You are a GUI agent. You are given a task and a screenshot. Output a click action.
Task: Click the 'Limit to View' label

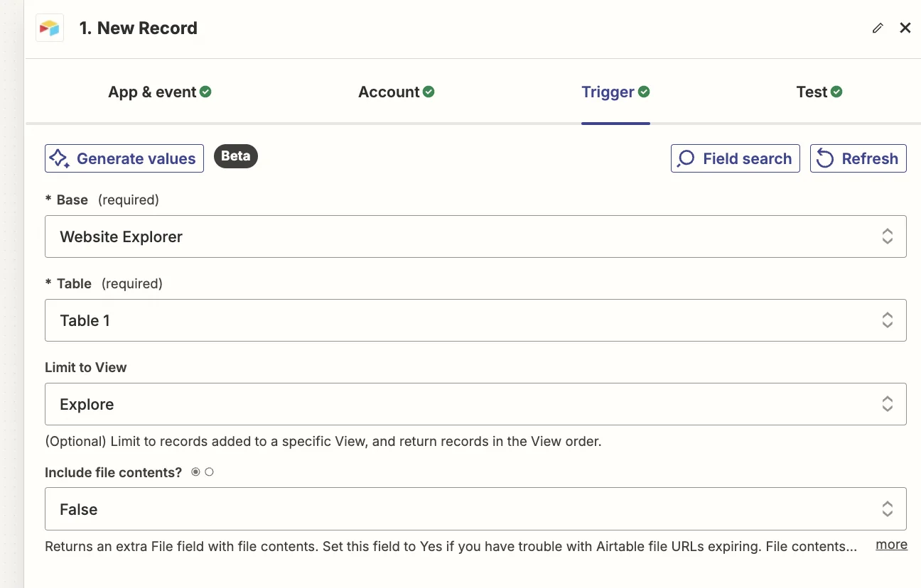(86, 368)
